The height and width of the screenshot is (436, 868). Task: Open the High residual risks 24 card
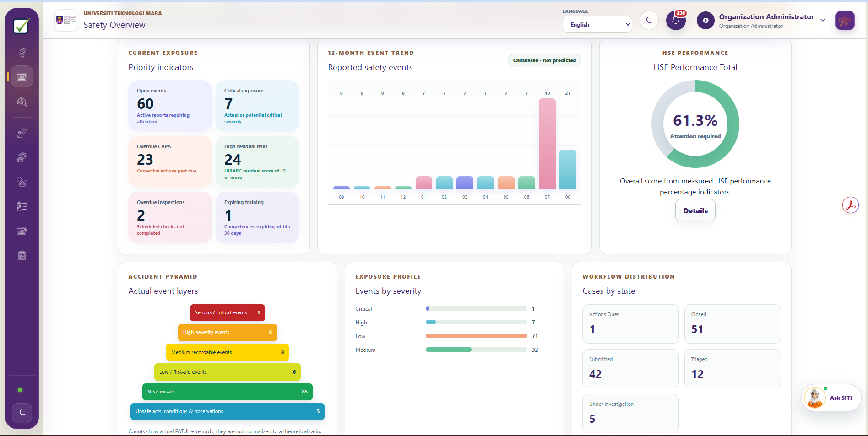(257, 161)
